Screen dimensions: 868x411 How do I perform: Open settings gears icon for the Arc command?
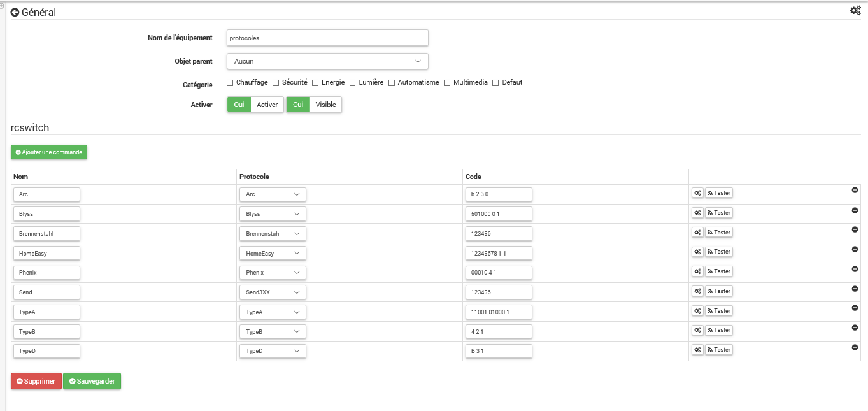697,193
